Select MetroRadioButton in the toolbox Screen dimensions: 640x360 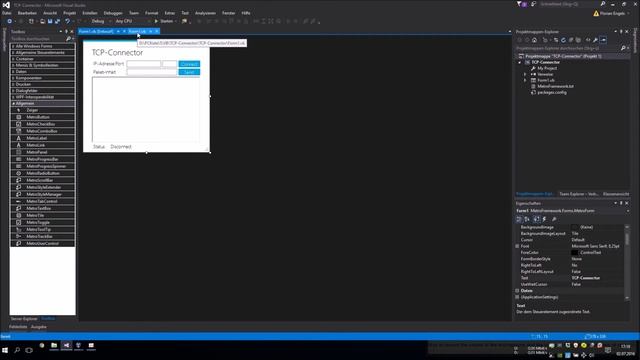[x=42, y=173]
